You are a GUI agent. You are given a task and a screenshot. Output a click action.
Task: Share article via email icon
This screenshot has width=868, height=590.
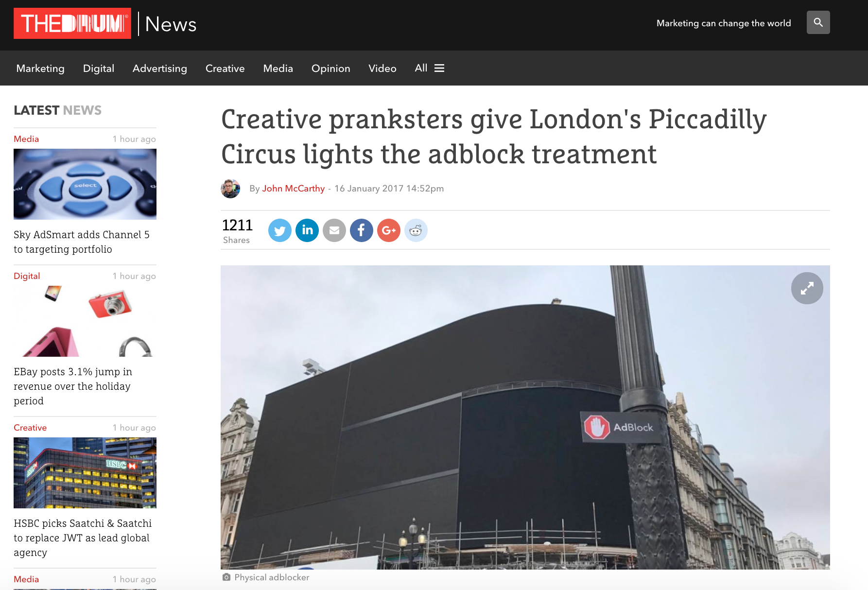click(x=334, y=230)
